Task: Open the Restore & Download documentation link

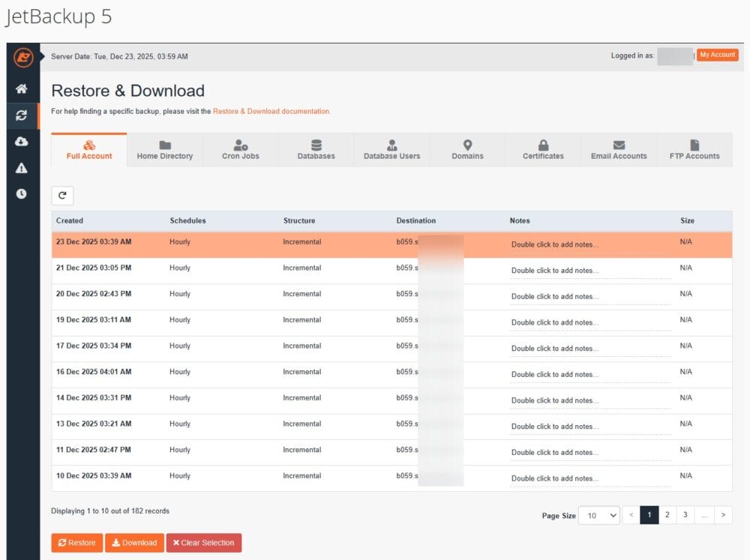Action: (271, 111)
